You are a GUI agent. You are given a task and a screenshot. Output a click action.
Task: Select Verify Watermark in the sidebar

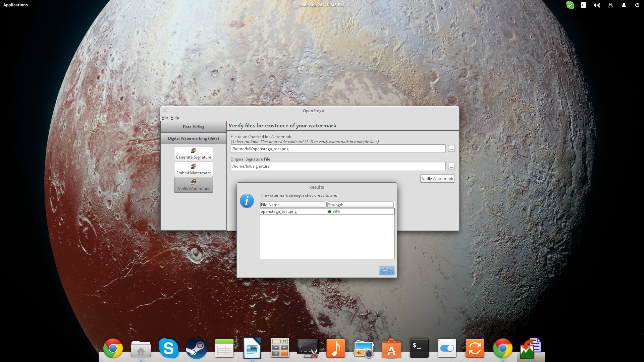[x=193, y=185]
